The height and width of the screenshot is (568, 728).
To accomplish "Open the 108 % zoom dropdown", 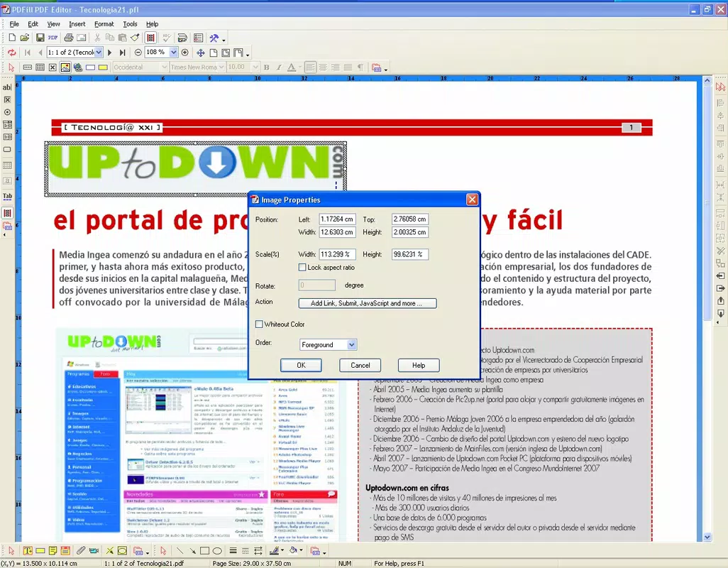I will click(173, 53).
